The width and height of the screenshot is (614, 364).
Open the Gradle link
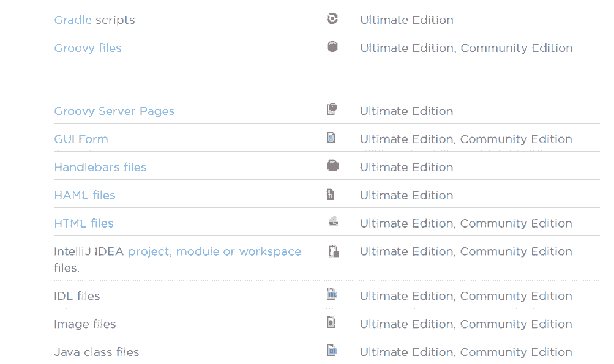click(73, 20)
